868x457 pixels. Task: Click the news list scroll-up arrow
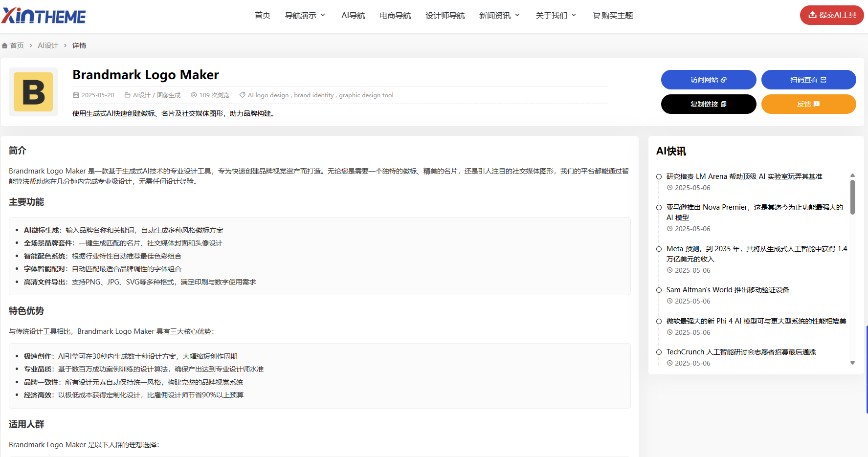(x=852, y=175)
